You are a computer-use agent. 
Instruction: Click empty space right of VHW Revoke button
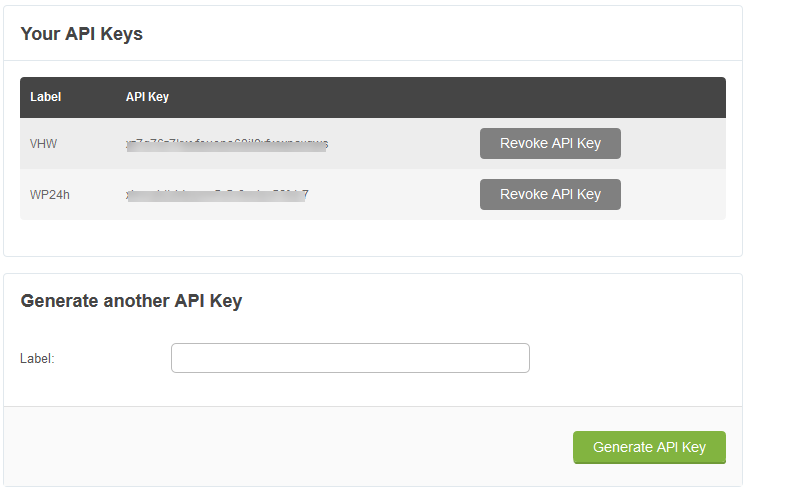coord(673,144)
